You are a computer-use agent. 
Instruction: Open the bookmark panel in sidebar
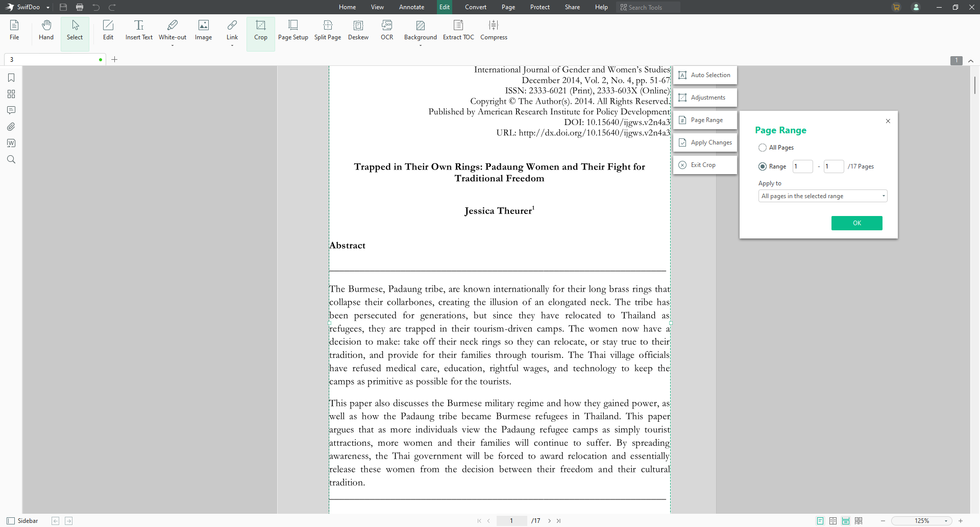click(11, 78)
